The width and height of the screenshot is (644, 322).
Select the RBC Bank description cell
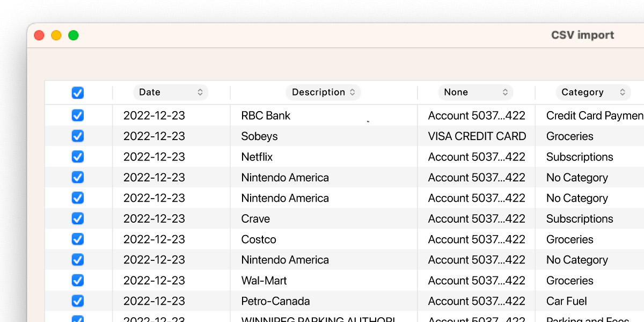pos(266,115)
